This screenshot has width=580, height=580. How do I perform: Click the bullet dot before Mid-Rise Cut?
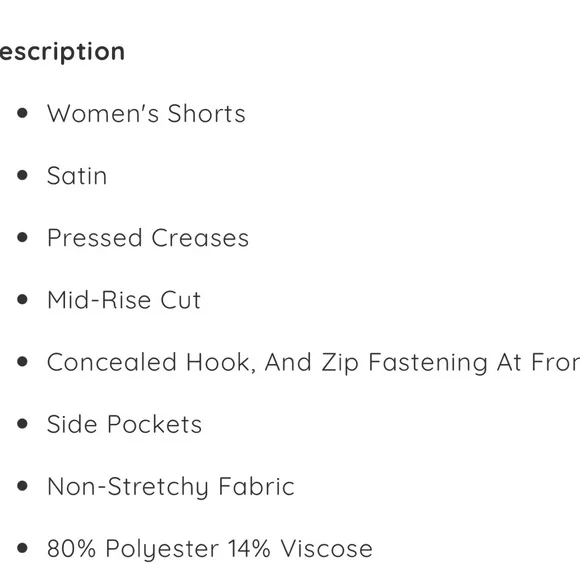23,299
